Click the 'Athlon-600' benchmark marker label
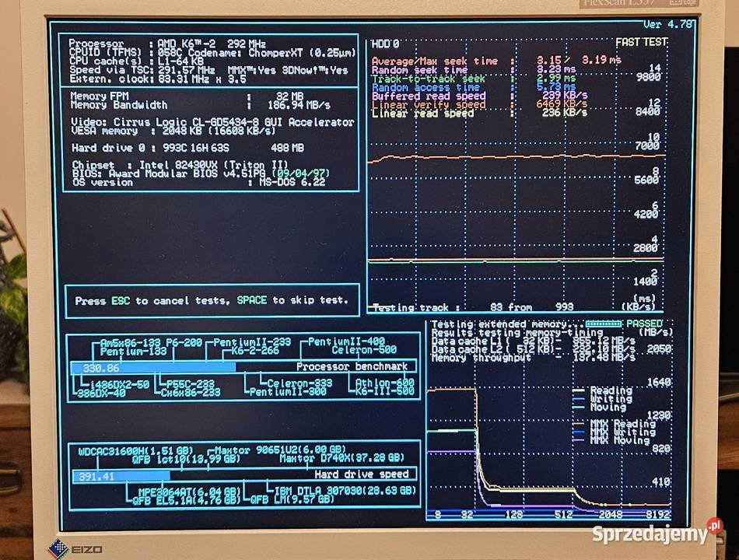This screenshot has height=560, width=739. [384, 383]
